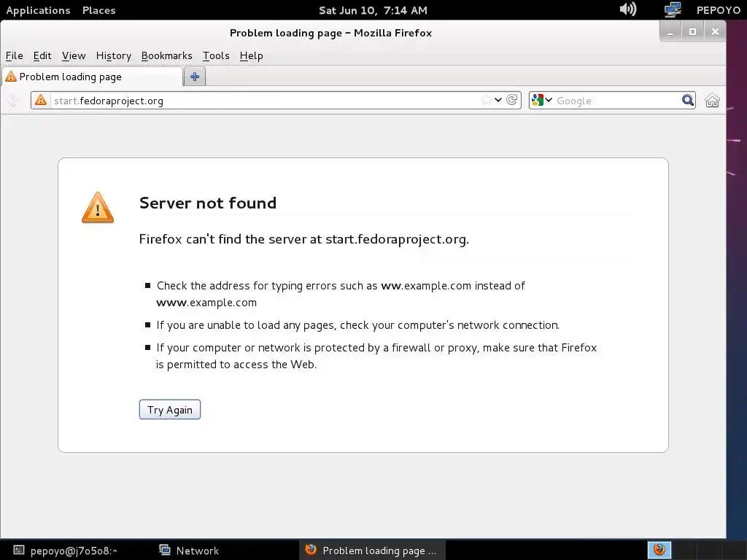Click the Try Again button
The height and width of the screenshot is (560, 747).
pos(169,410)
